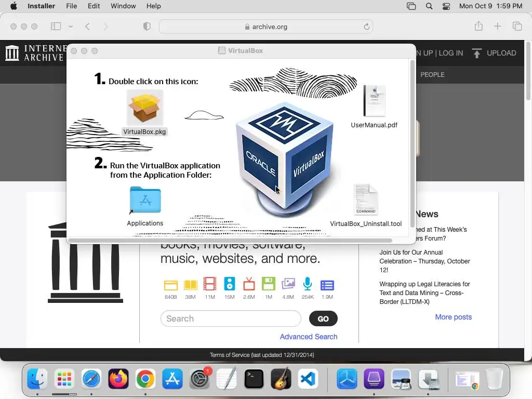Open Spotlight search in menu bar
The image size is (532, 399).
429,6
